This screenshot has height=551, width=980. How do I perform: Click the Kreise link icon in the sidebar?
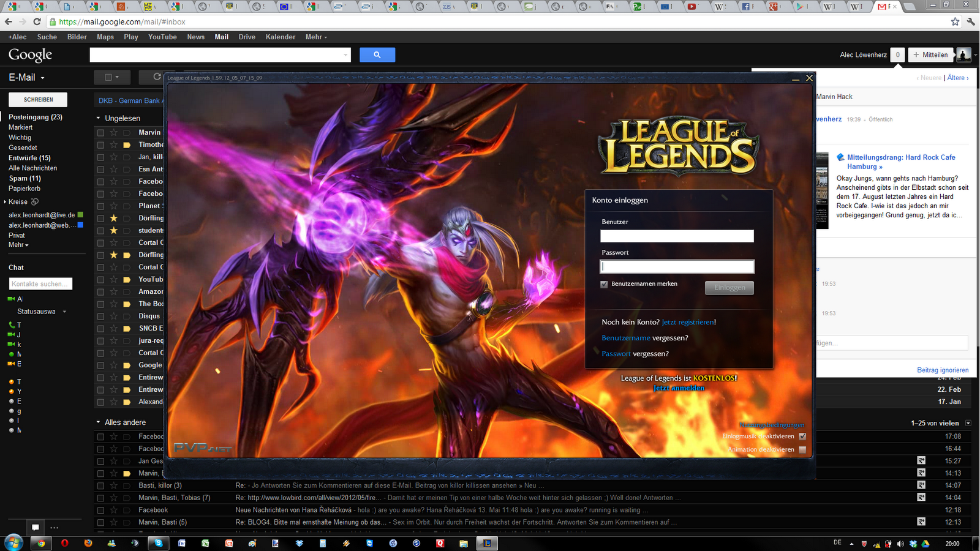(x=35, y=201)
